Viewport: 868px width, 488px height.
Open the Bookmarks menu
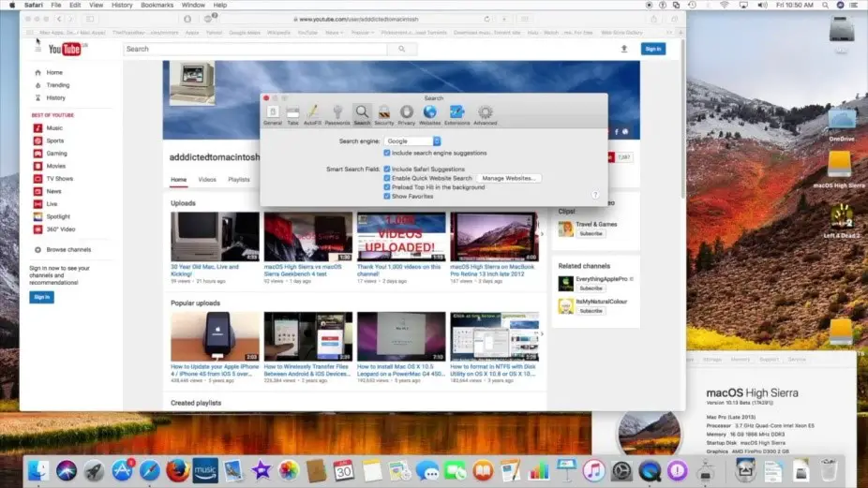click(157, 5)
